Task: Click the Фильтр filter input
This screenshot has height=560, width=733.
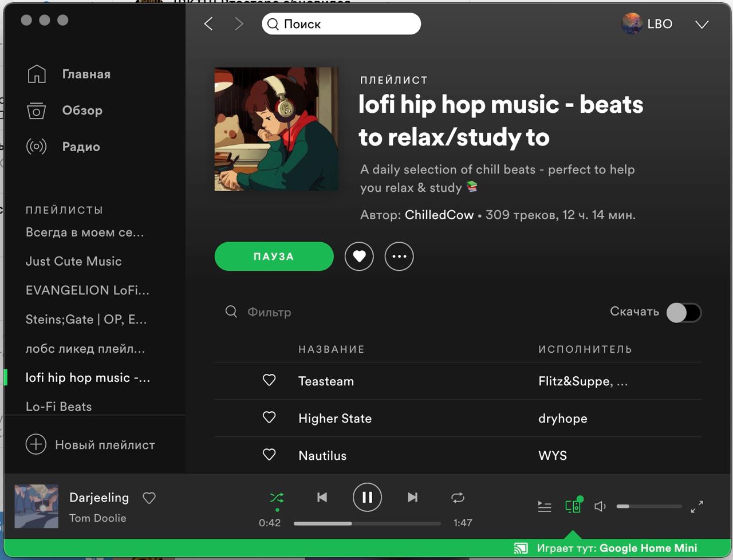Action: (x=269, y=312)
